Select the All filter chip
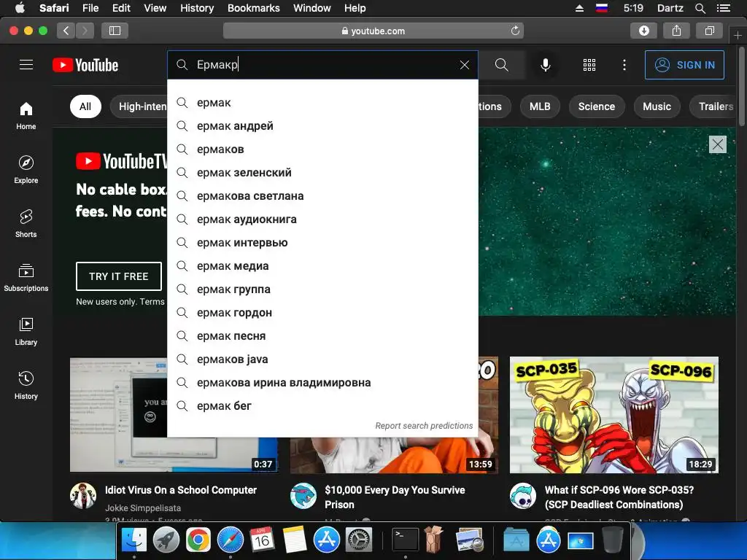 (85, 106)
